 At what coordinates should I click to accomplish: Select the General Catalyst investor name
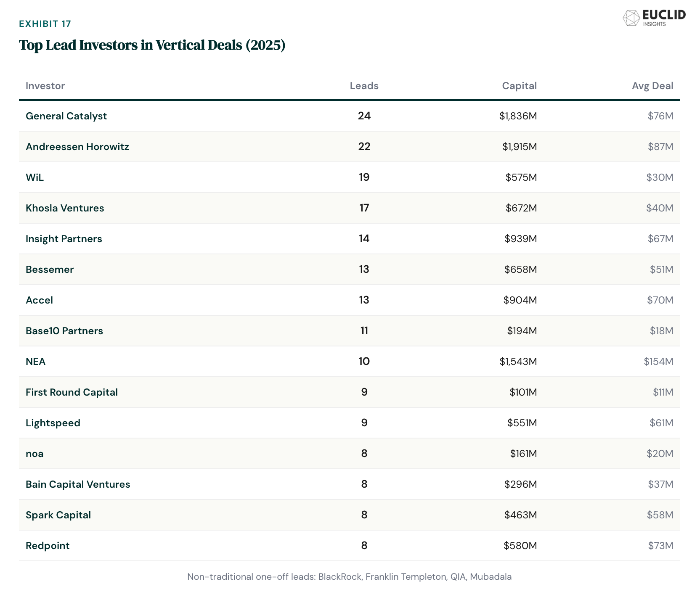(x=66, y=116)
